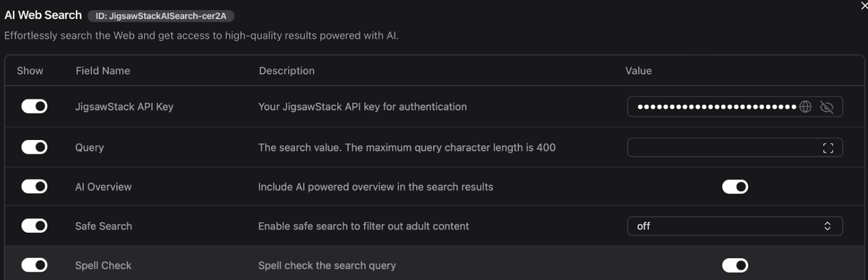Click the Description column header
This screenshot has height=280, width=868.
pos(286,71)
